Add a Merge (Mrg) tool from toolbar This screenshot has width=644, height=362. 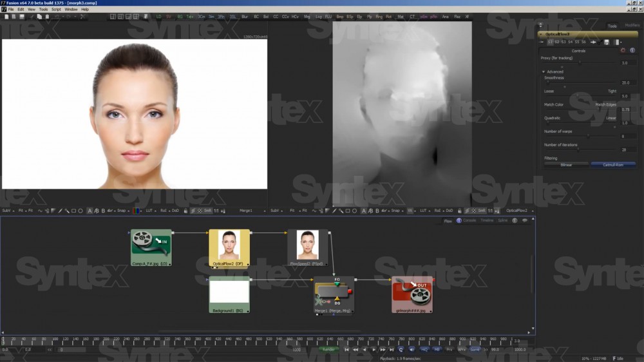point(307,16)
